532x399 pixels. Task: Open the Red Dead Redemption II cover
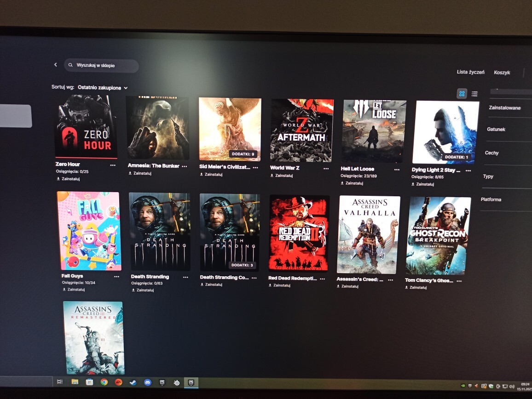tap(299, 233)
